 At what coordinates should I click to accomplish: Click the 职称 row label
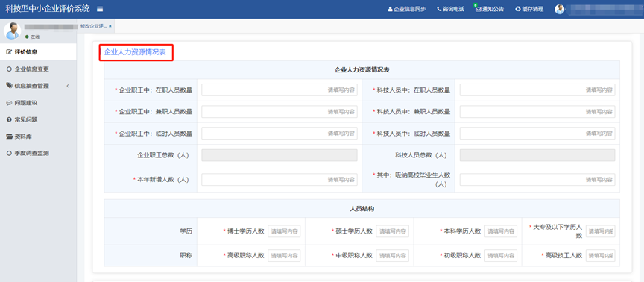(186, 255)
